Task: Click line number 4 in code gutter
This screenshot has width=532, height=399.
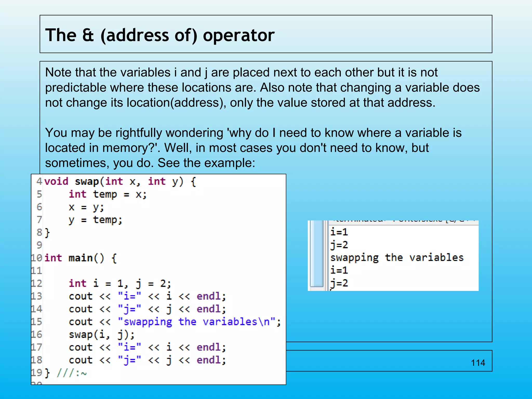Action: tap(39, 181)
